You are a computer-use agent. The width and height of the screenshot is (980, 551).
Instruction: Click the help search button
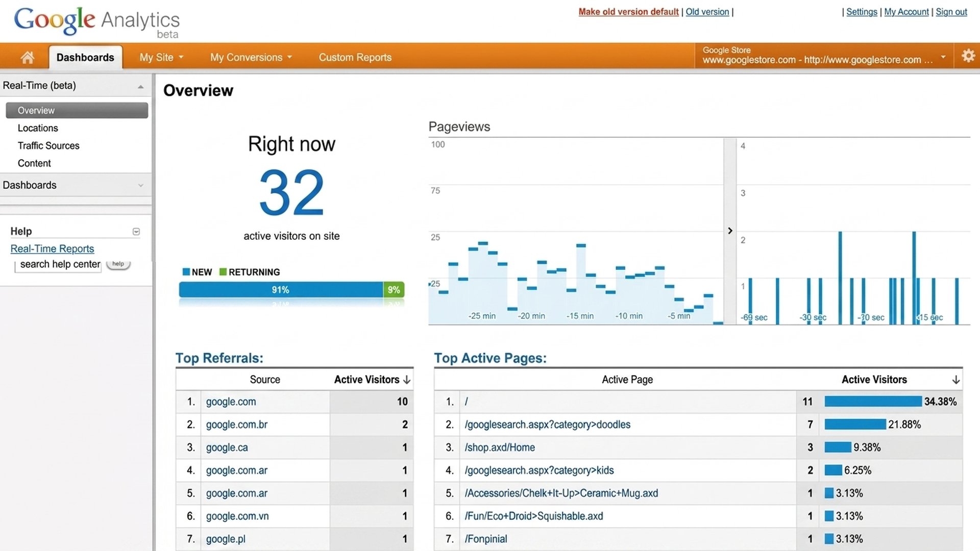118,264
